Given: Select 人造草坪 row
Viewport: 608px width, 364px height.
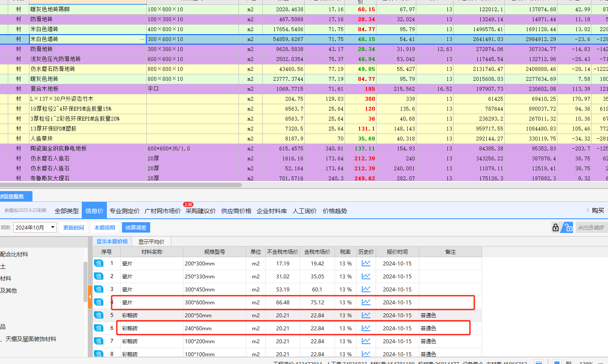Looking at the screenshot, I should pos(304,139).
